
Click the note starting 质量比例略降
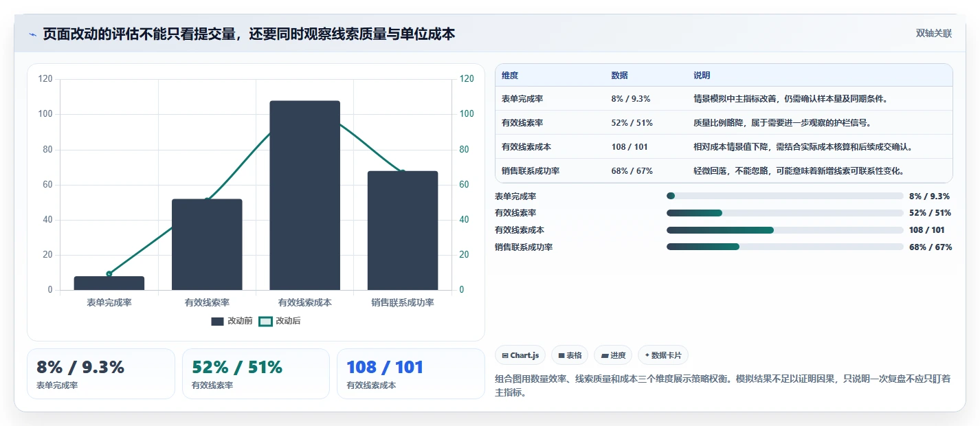pyautogui.click(x=783, y=123)
